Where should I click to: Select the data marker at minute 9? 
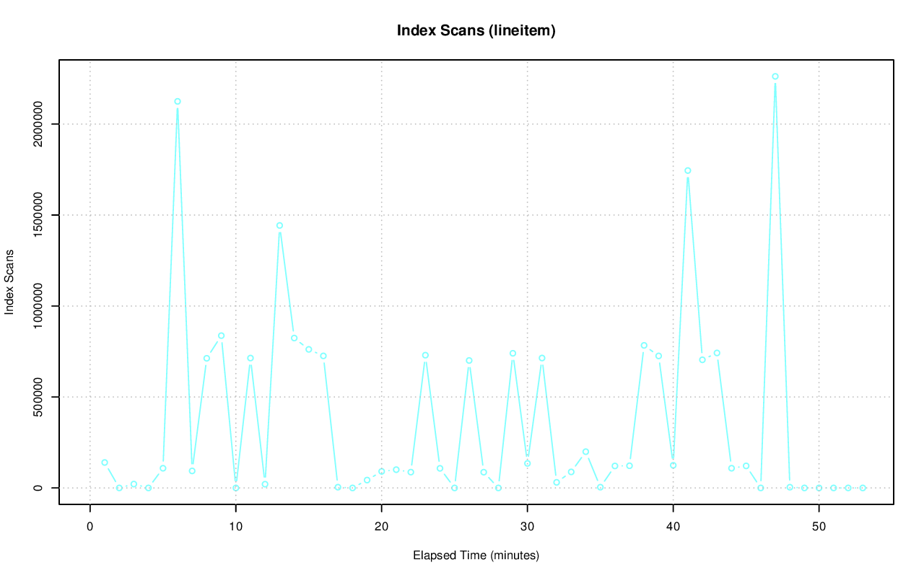tap(222, 336)
